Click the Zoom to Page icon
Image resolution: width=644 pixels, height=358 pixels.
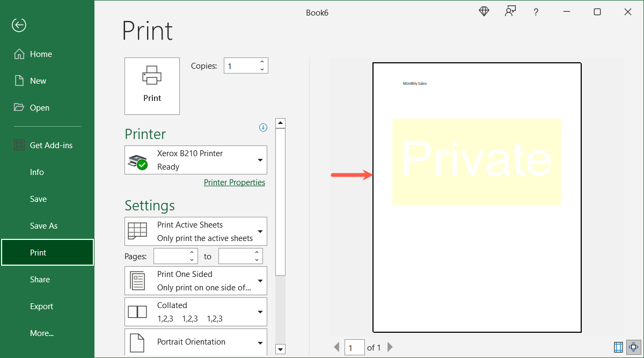tap(634, 347)
